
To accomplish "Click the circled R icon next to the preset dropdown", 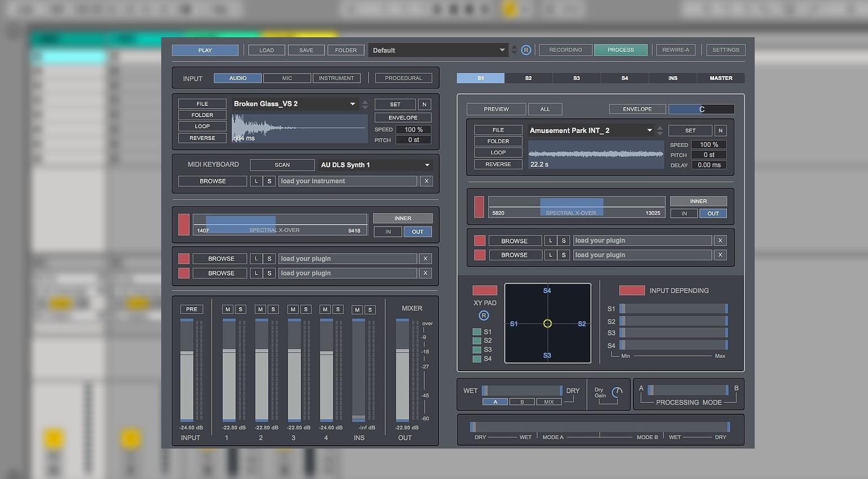I will point(526,50).
